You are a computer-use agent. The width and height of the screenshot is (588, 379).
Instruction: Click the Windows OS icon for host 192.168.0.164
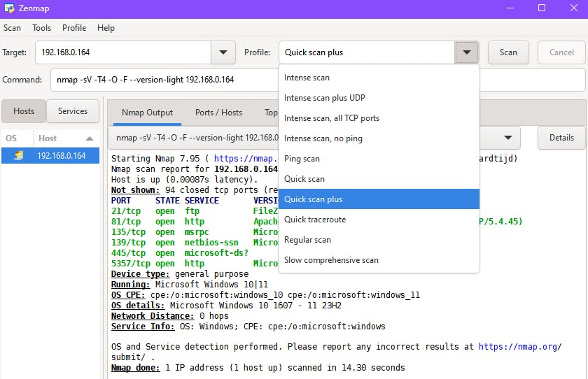[x=17, y=155]
